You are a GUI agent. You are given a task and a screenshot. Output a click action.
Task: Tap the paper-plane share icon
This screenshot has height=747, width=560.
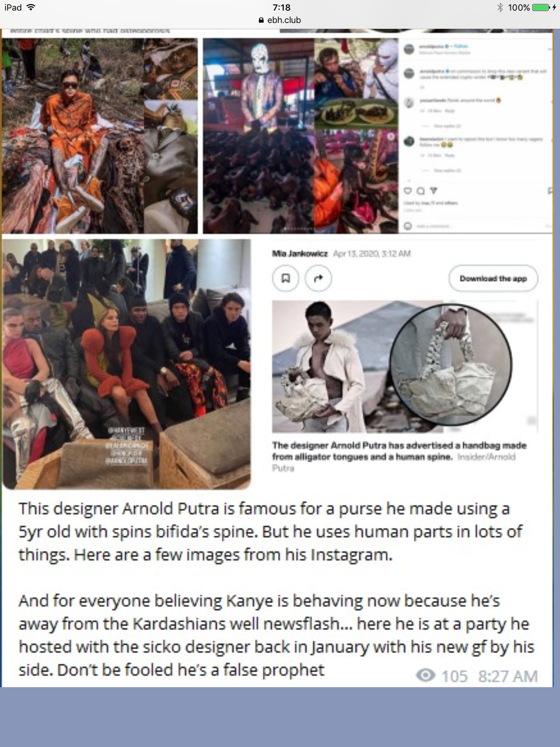click(433, 191)
